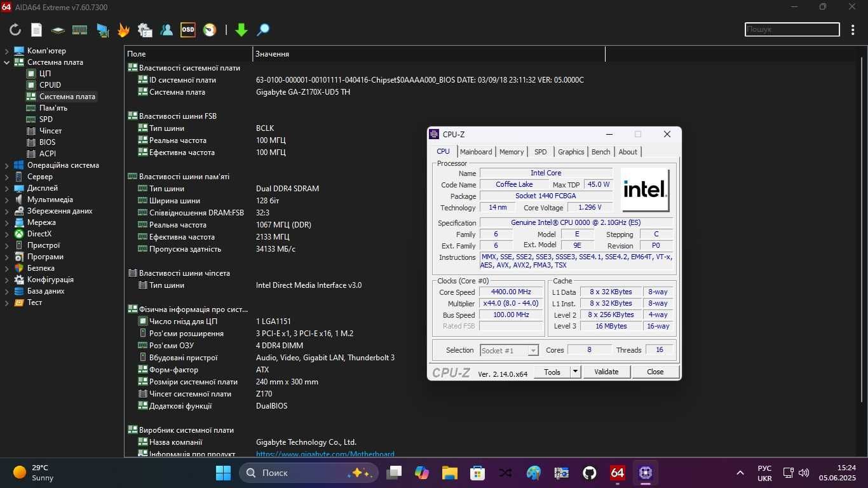Open the OSD panel toolbar icon
The width and height of the screenshot is (868, 488).
click(188, 29)
